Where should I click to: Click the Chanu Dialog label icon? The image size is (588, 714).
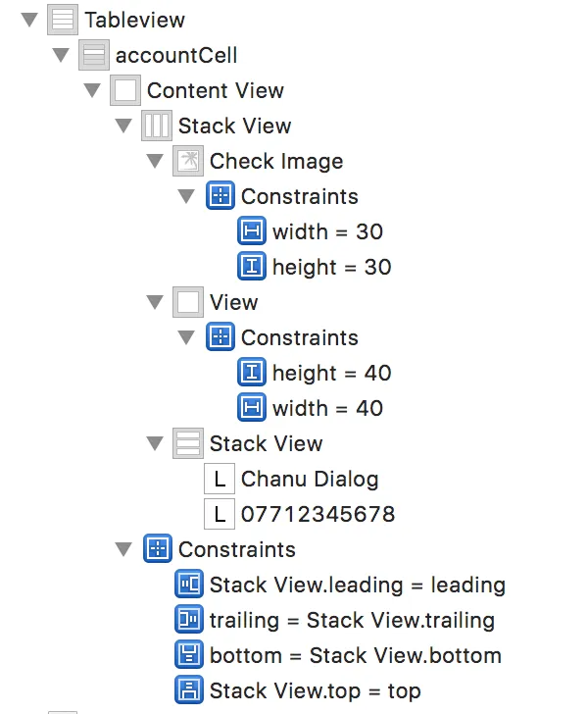pos(219,479)
